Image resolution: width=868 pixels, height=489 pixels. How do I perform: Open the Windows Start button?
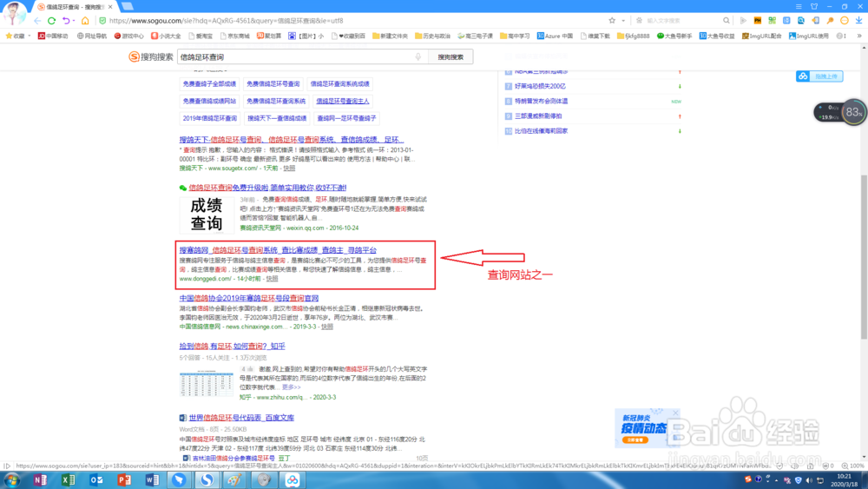(11, 479)
